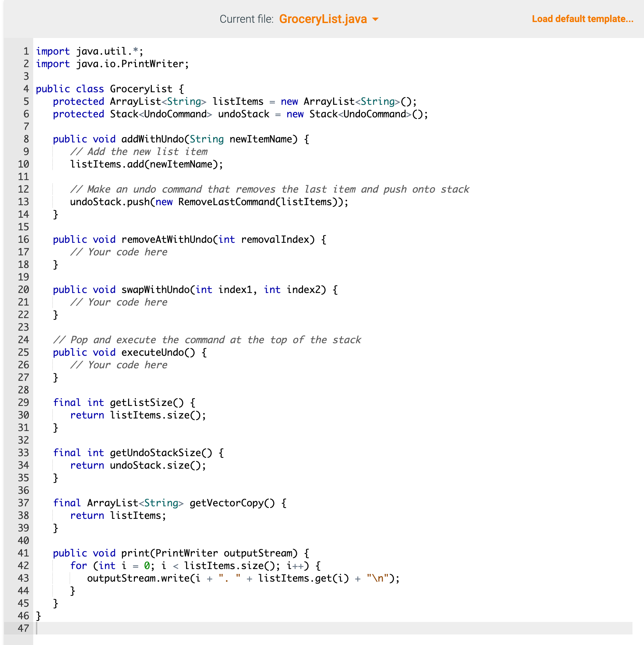The height and width of the screenshot is (645, 644).
Task: Click 'Your code here' comment on line 17
Action: click(x=119, y=252)
